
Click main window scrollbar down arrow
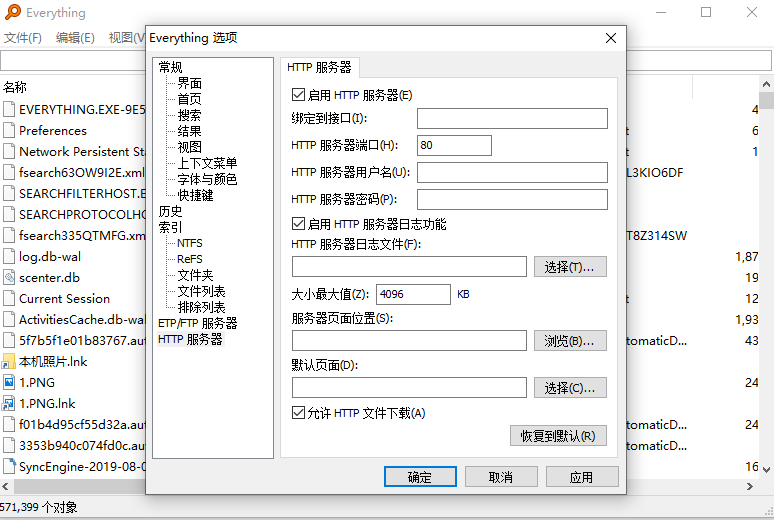(x=766, y=469)
